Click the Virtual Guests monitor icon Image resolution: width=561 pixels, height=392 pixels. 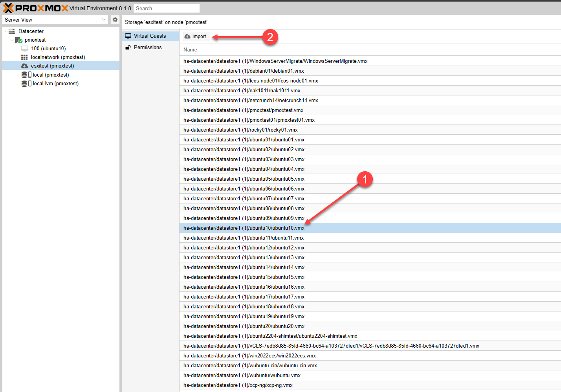point(128,36)
